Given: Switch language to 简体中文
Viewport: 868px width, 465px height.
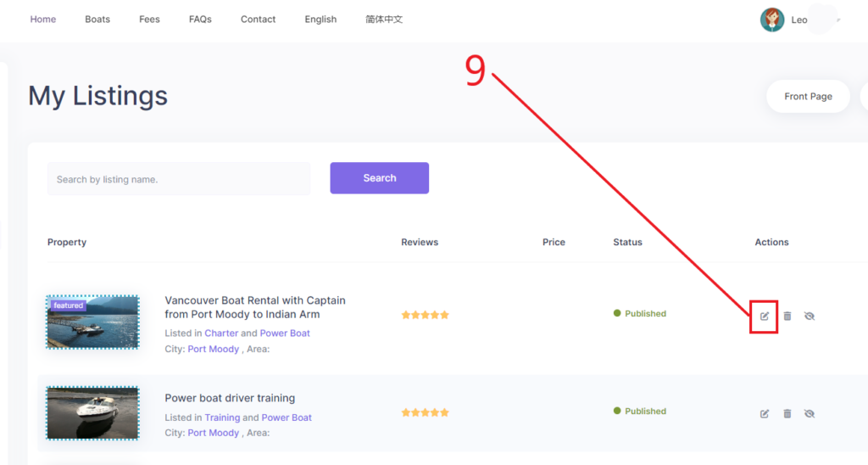Looking at the screenshot, I should click(384, 20).
